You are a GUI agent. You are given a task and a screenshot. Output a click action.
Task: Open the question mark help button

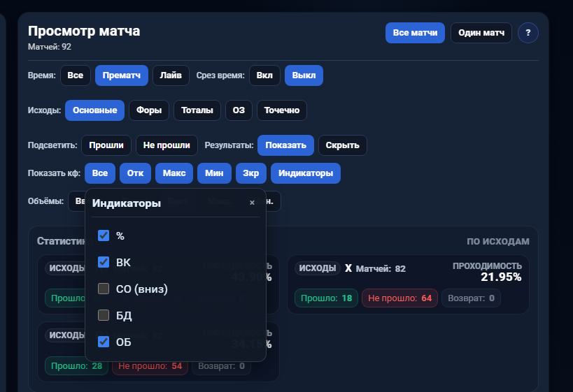(528, 33)
